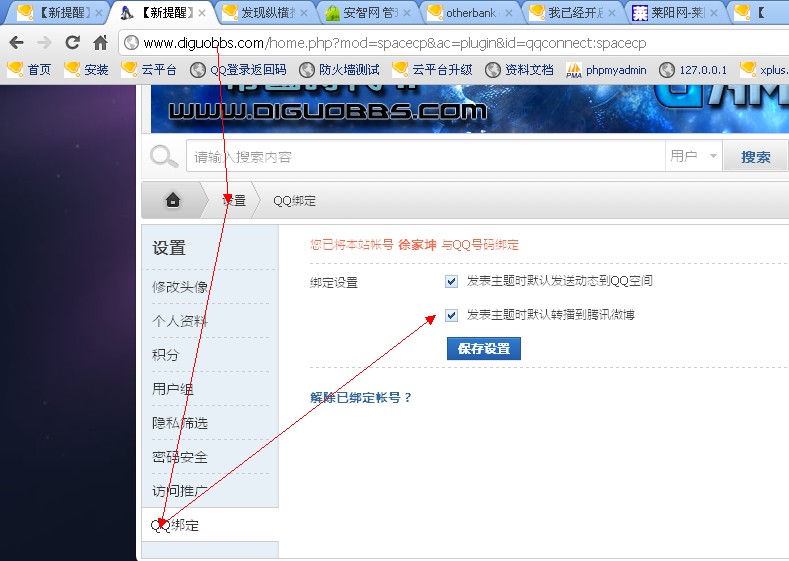Focus the URL address bar
Screen dimensions: 789x561
click(x=453, y=43)
